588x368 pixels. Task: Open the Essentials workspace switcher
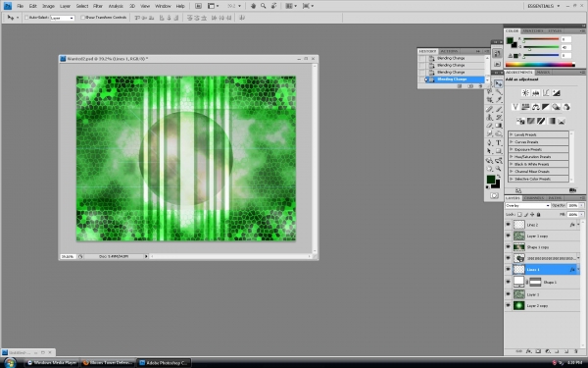pyautogui.click(x=543, y=6)
